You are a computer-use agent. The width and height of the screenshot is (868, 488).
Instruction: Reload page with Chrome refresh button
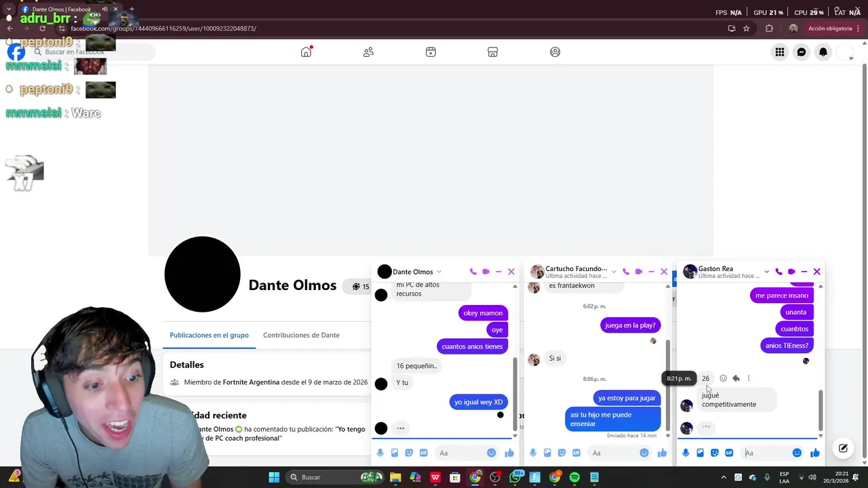point(42,28)
